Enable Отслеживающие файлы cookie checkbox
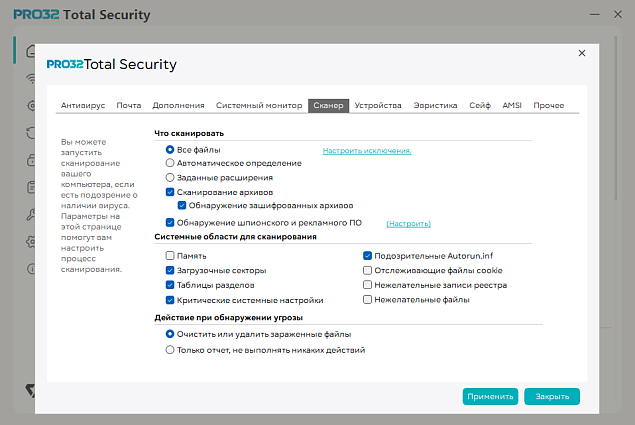Screen dimensions: 635x425 [x=367, y=270]
